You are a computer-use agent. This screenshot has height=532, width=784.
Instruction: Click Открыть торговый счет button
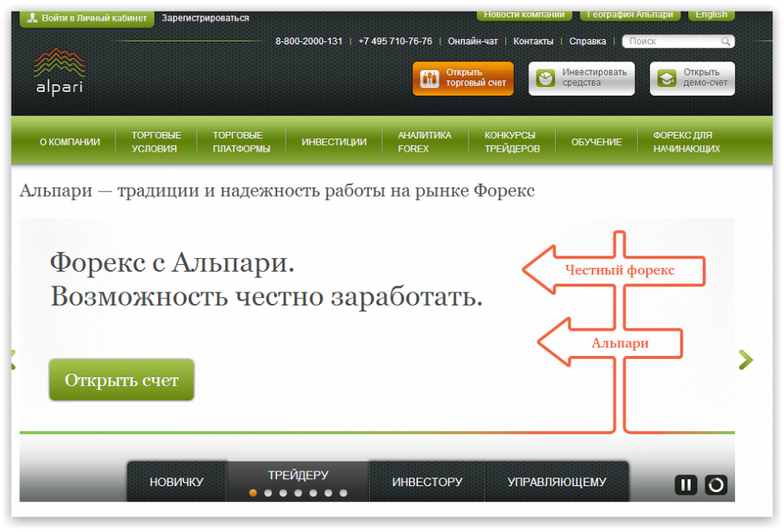(x=463, y=79)
